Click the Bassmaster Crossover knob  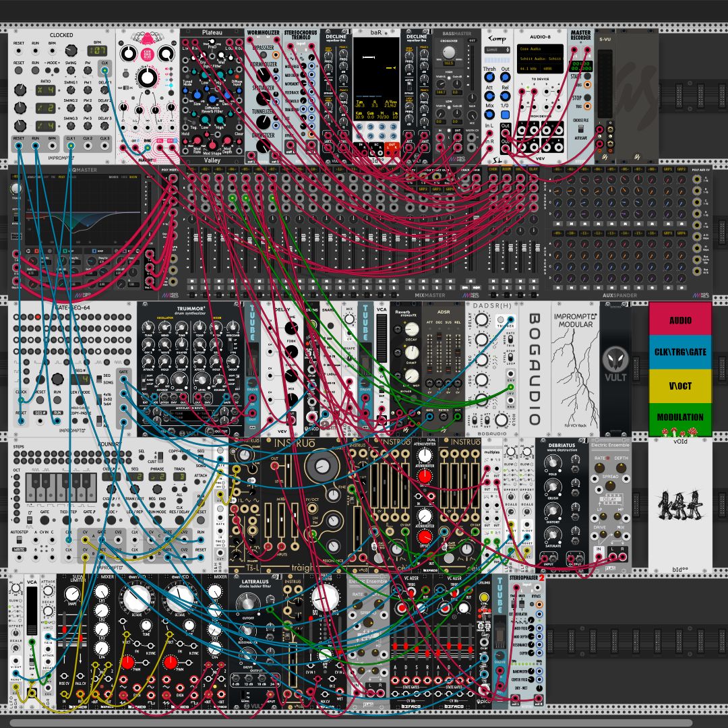[x=448, y=52]
